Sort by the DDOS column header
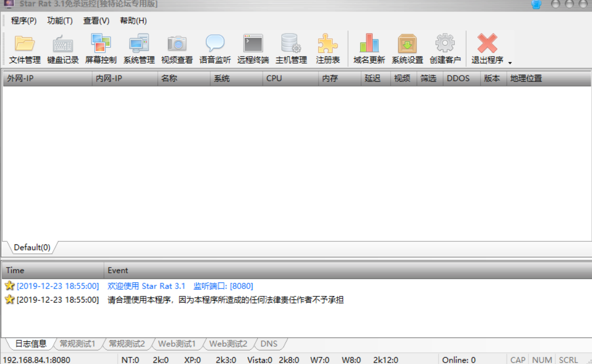The height and width of the screenshot is (364, 592). [462, 79]
